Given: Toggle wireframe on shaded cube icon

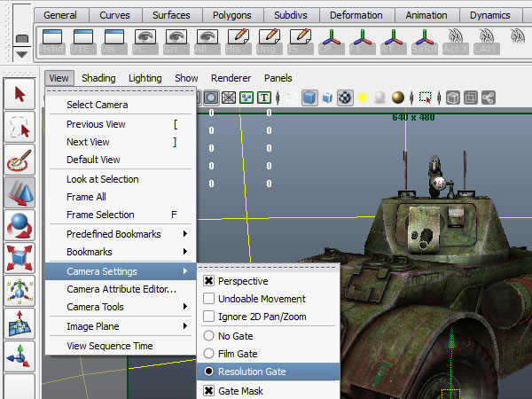Looking at the screenshot, I should point(327,98).
